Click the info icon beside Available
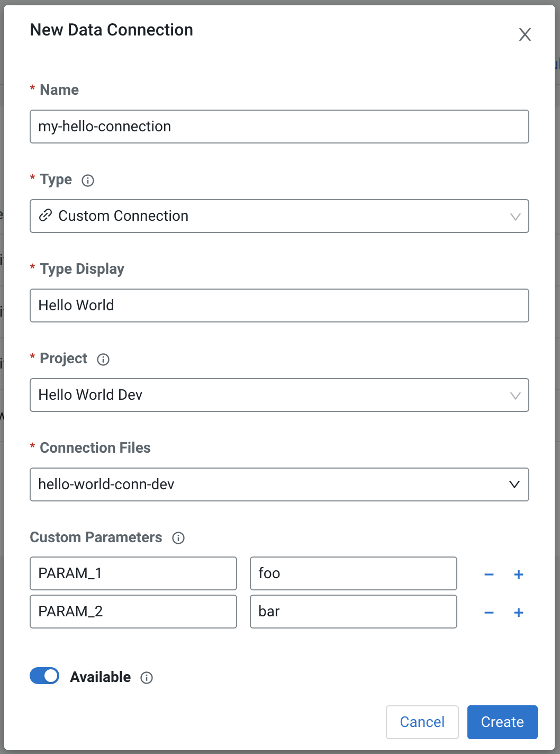The image size is (560, 754). click(x=147, y=678)
